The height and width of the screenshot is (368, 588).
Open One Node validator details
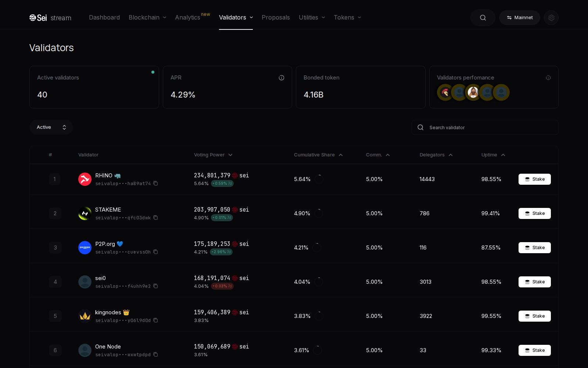click(108, 347)
